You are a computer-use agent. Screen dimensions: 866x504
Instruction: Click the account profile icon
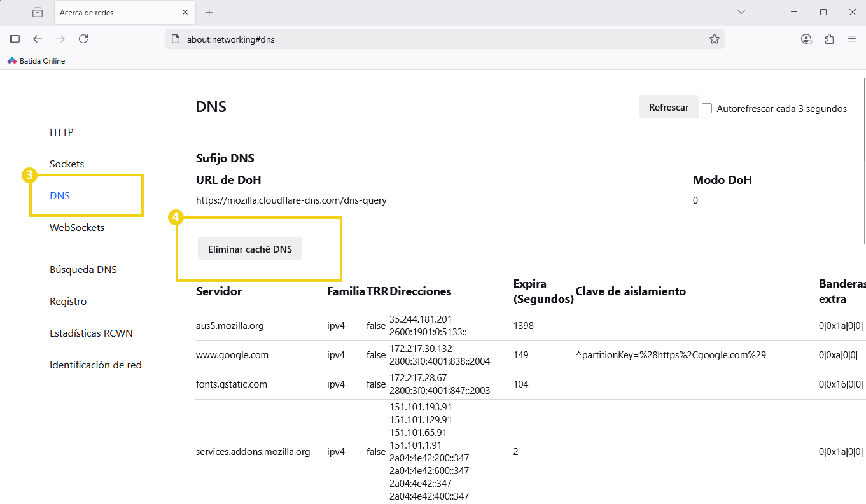point(806,39)
